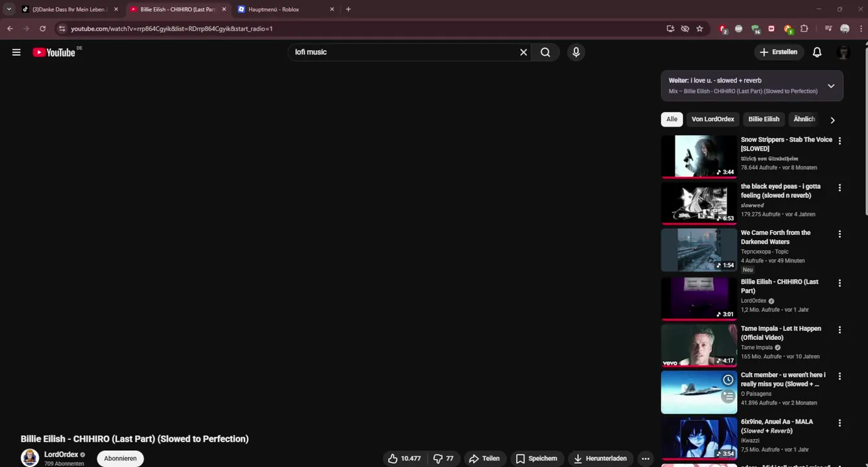Open options for 6ix9ine MALA video
Image resolution: width=868 pixels, height=467 pixels.
pyautogui.click(x=839, y=423)
